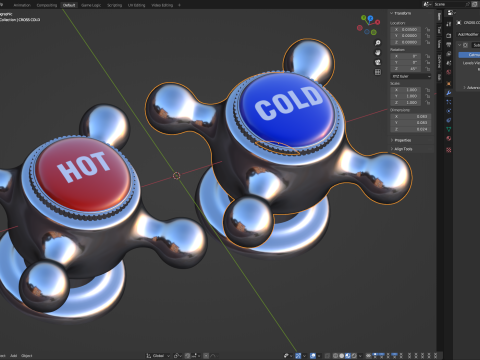Screen dimensions: 480x360
Task: Open the Modifiers wrench properties tab
Action: pyautogui.click(x=449, y=93)
